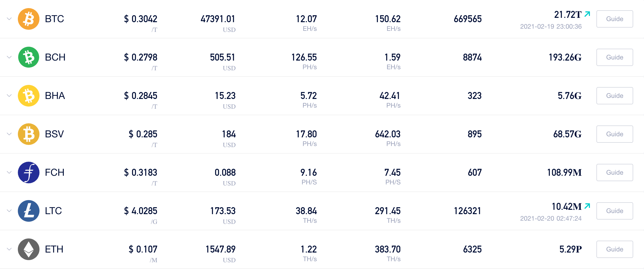
Task: Click the dark blue FCH coin icon
Action: (x=29, y=173)
